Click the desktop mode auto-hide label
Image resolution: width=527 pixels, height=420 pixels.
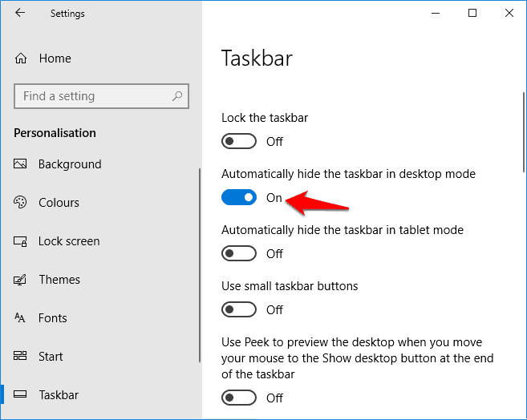tap(349, 174)
